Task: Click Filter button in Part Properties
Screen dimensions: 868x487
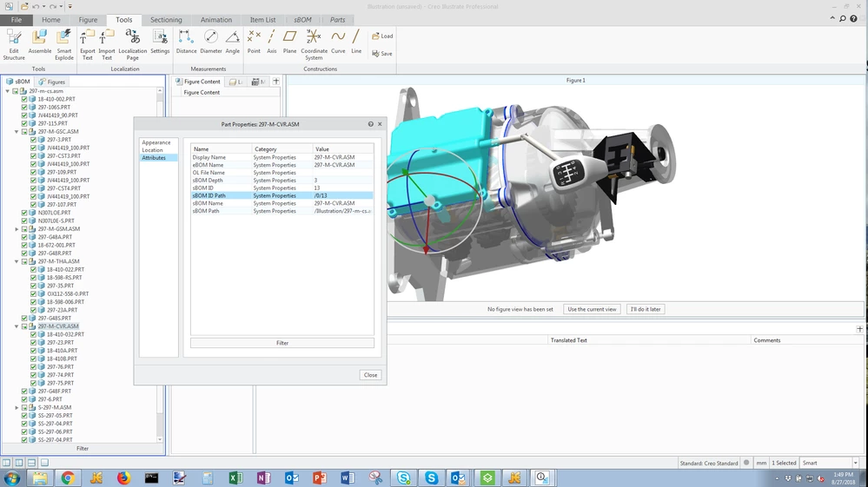Action: click(x=282, y=343)
